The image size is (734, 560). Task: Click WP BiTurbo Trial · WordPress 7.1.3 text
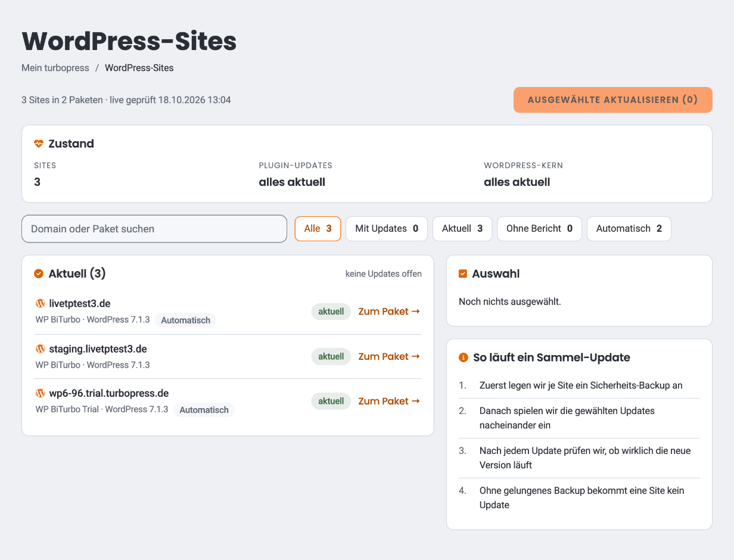(102, 409)
